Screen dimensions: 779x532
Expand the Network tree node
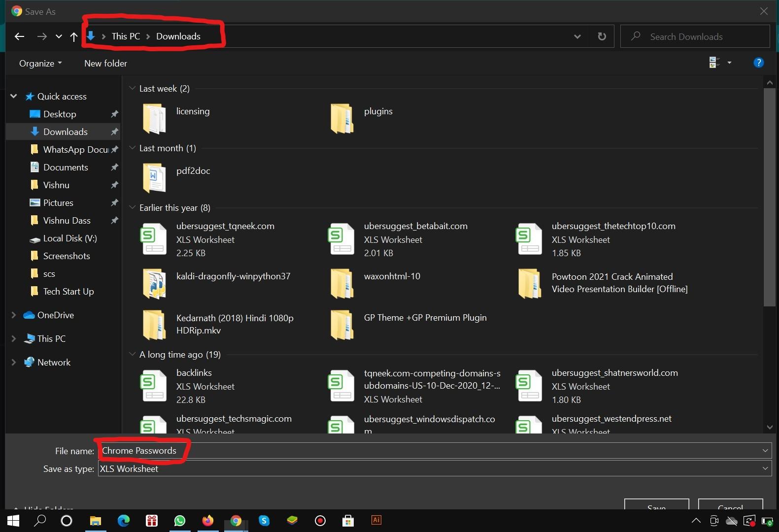click(14, 362)
